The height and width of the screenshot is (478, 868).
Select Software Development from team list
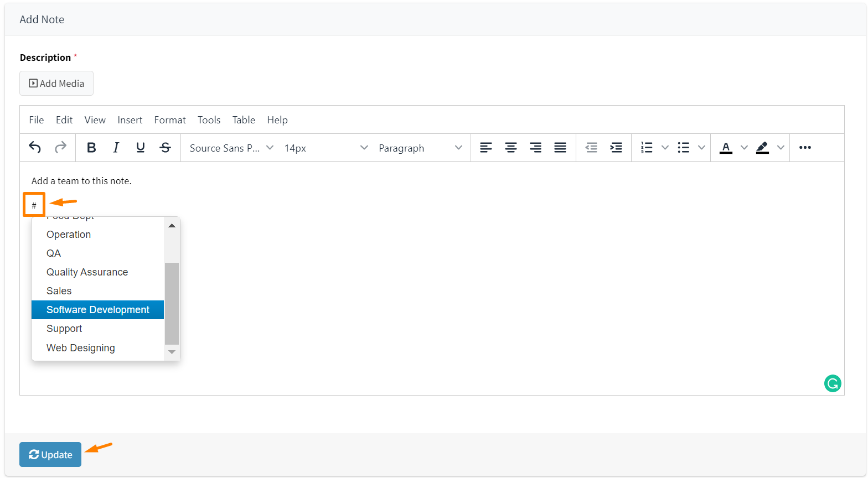point(98,310)
